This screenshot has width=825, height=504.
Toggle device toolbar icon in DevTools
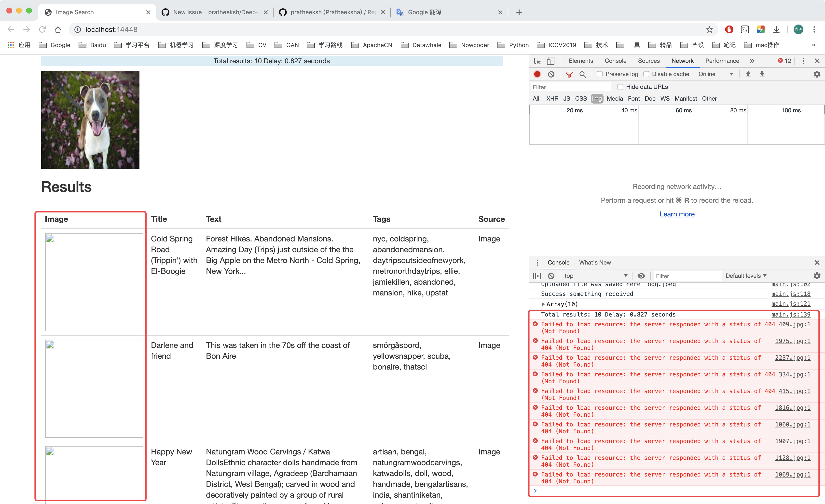tap(550, 61)
